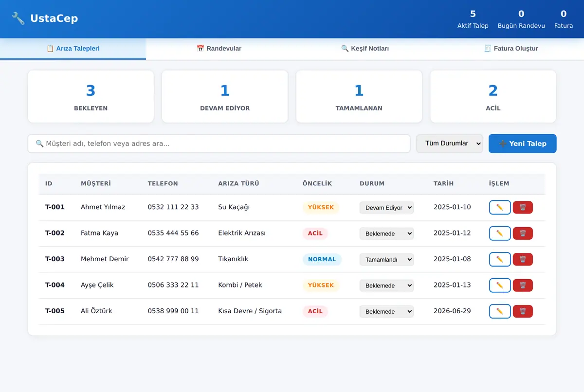Click the Yeni Talep button

(x=523, y=143)
